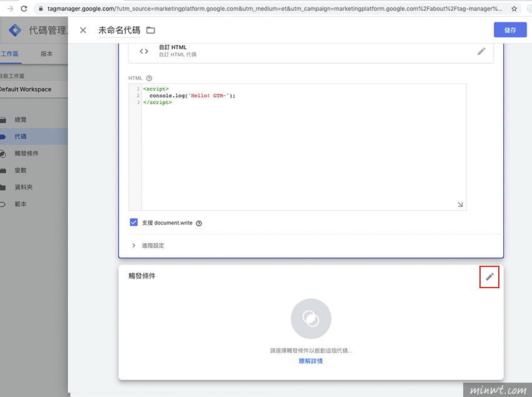The width and height of the screenshot is (532, 397).
Task: Edit the tag configuration with the pencil
Action: (481, 51)
